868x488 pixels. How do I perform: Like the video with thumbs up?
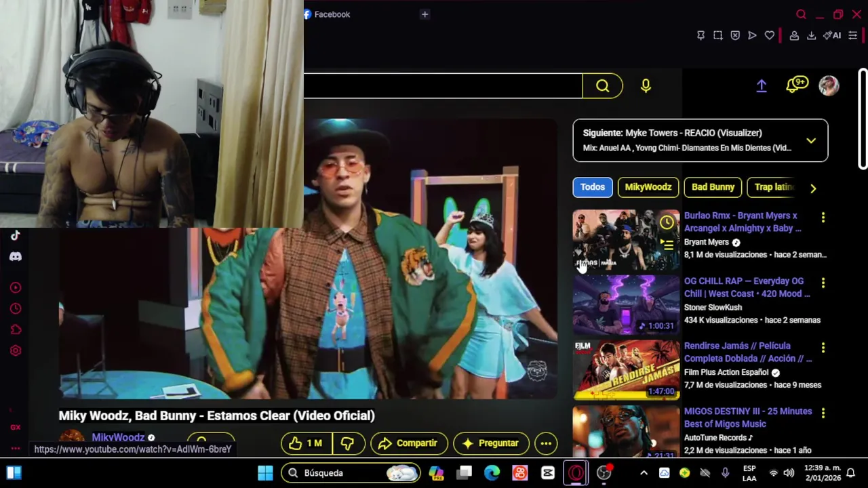(x=307, y=443)
